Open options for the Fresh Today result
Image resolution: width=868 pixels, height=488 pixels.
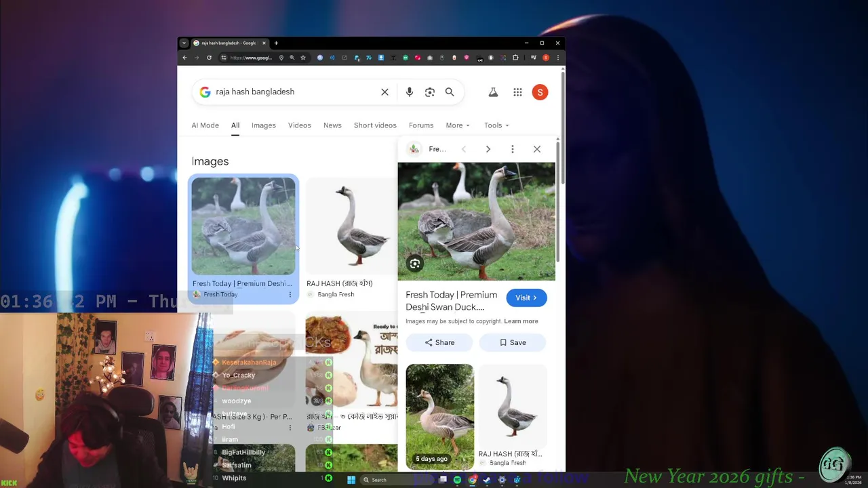point(290,294)
